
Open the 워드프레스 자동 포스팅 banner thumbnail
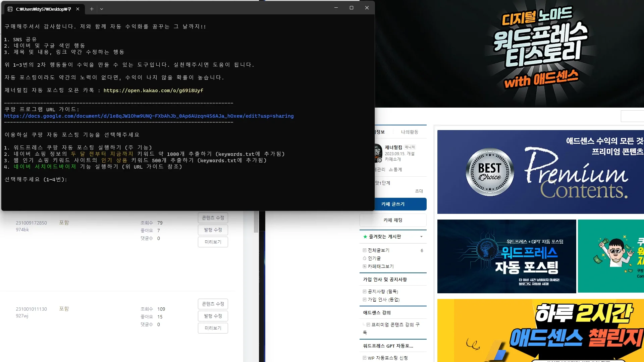506,256
